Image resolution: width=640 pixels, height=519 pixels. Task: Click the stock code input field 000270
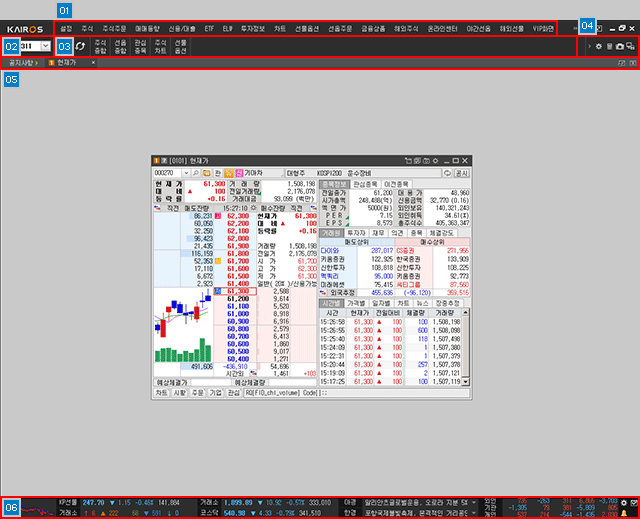[167, 173]
